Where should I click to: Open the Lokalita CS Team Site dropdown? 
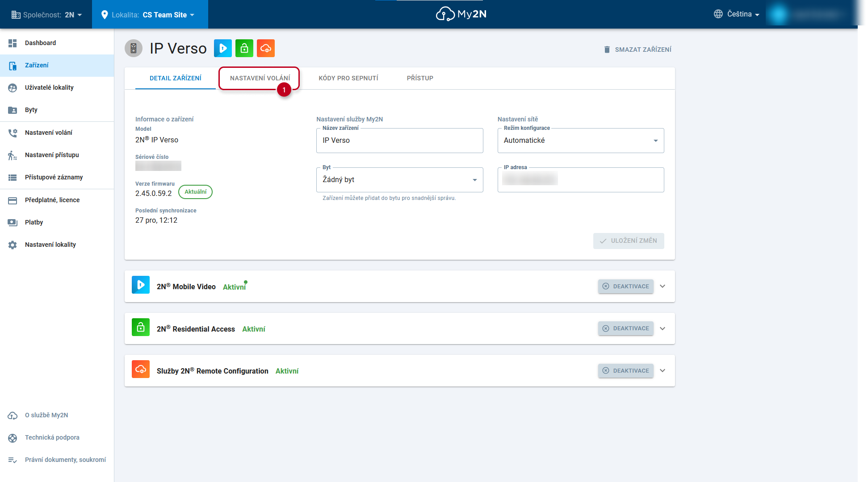point(150,15)
